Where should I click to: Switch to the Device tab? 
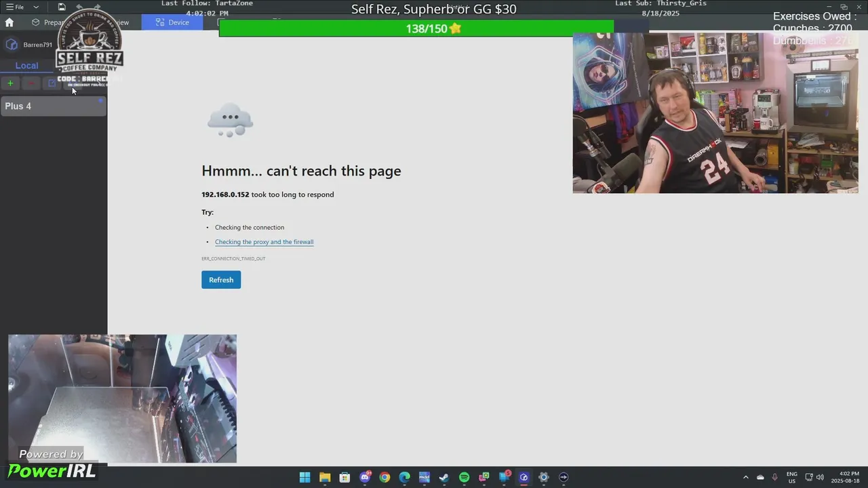click(172, 22)
